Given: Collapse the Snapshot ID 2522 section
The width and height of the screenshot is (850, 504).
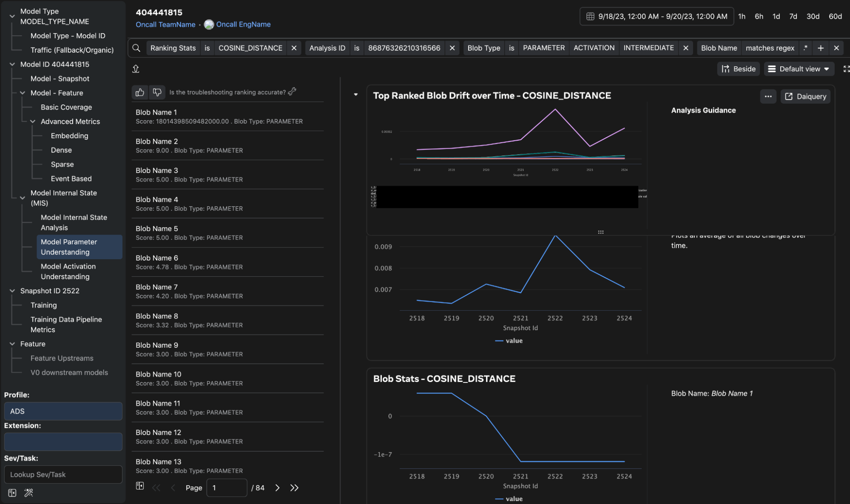Looking at the screenshot, I should [x=12, y=291].
